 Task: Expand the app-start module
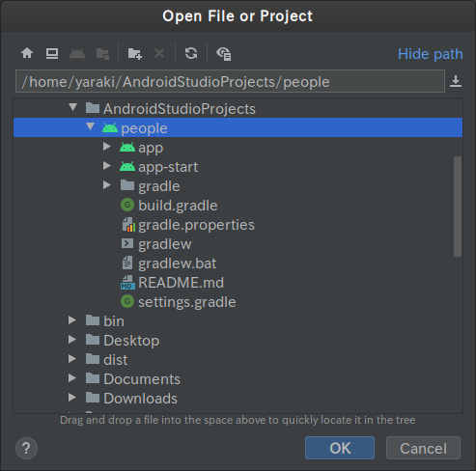[x=107, y=166]
